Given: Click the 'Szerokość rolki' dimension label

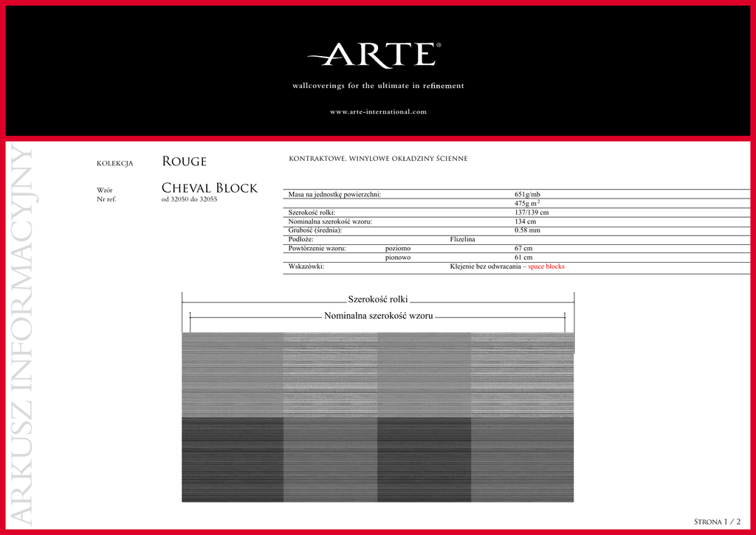Looking at the screenshot, I should (377, 299).
